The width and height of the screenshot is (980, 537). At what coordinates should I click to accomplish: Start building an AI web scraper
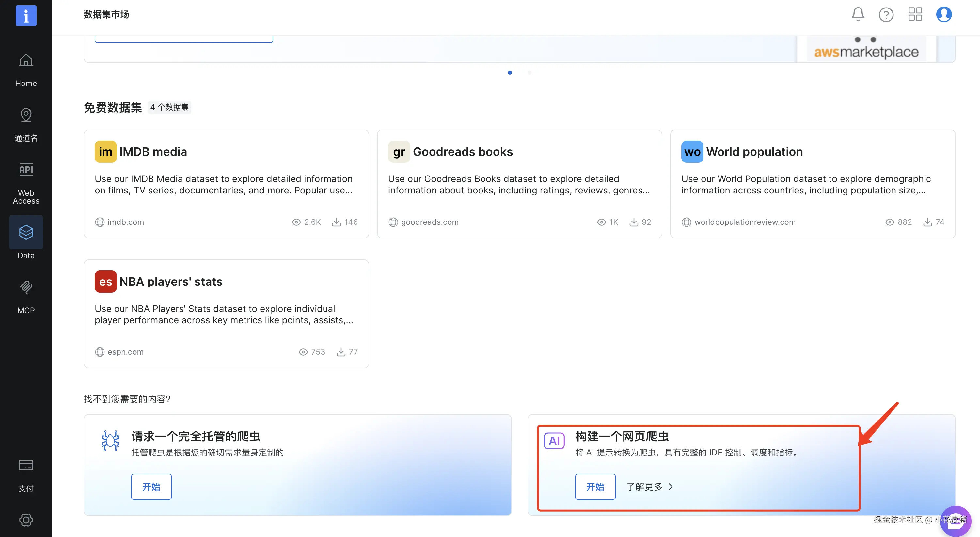point(595,486)
